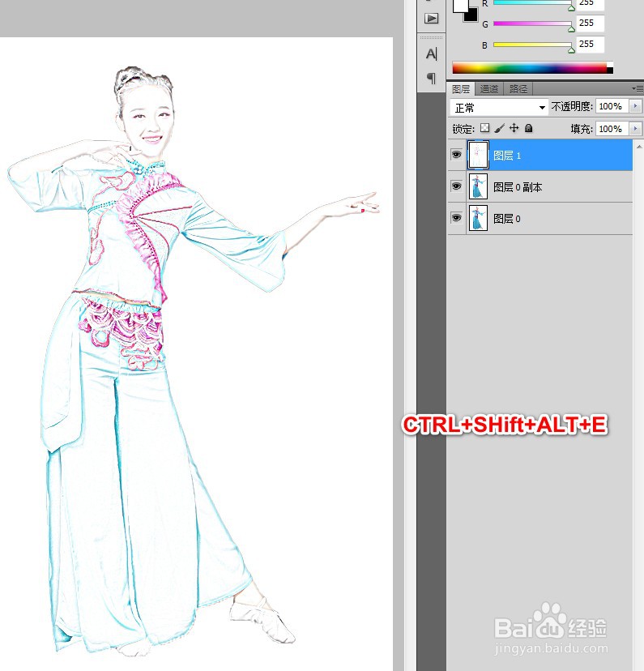Open the 正常 blend mode dropdown
644x671 pixels.
click(499, 108)
